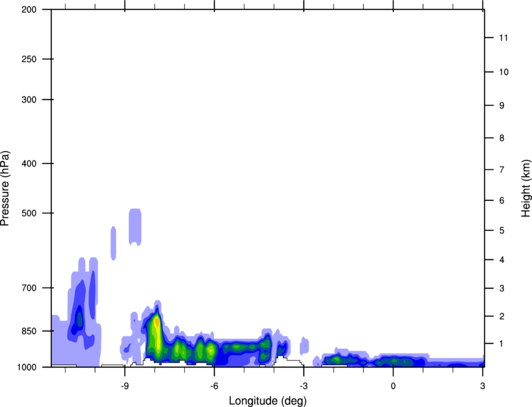Click the "Pressure (hPa)" axis title

5,188
